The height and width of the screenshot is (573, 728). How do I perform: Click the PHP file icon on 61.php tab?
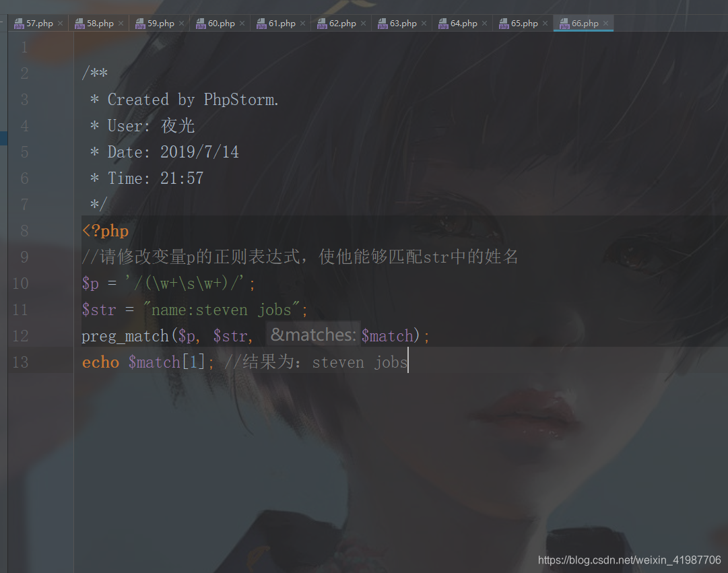261,23
